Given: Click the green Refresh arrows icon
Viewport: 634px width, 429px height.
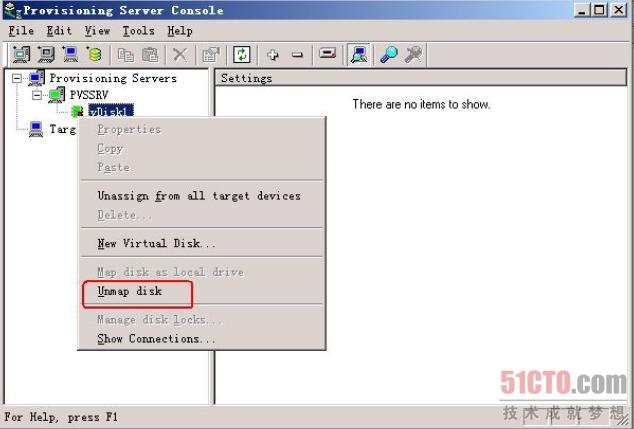Looking at the screenshot, I should [x=242, y=55].
